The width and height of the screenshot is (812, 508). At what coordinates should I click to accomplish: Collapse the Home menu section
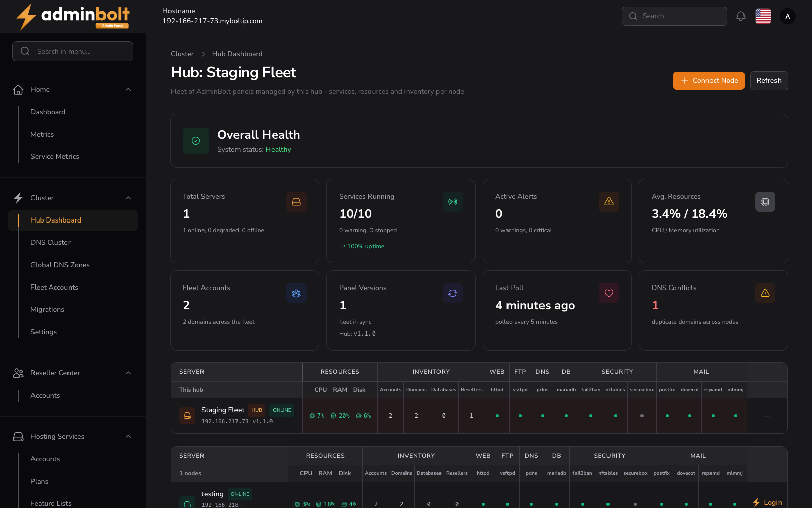point(128,90)
